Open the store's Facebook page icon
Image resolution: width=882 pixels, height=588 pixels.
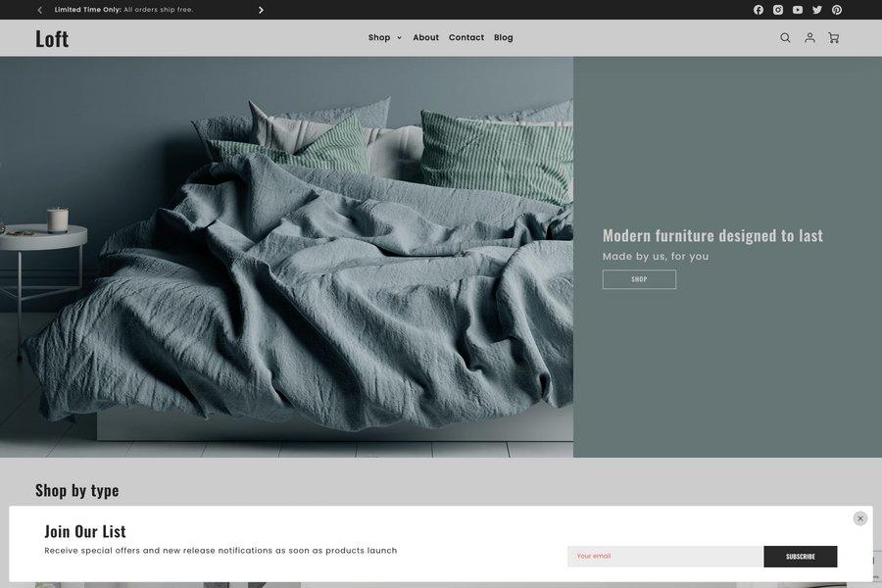pyautogui.click(x=758, y=9)
